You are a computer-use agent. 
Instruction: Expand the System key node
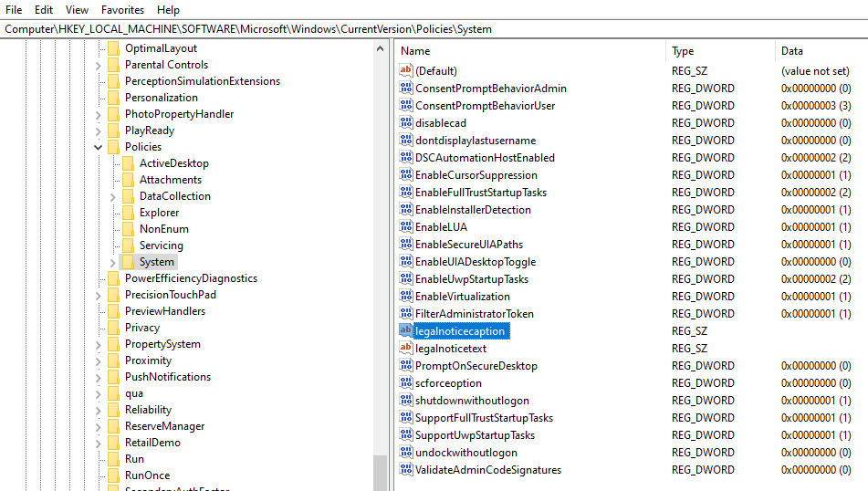[112, 262]
